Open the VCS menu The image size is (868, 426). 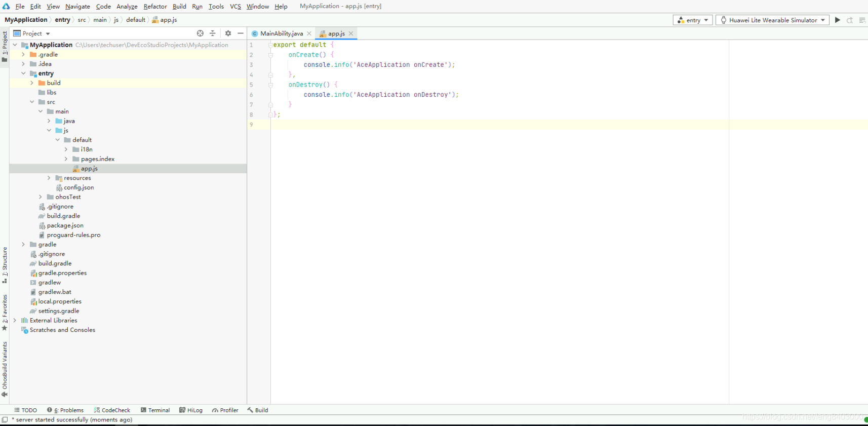coord(235,7)
